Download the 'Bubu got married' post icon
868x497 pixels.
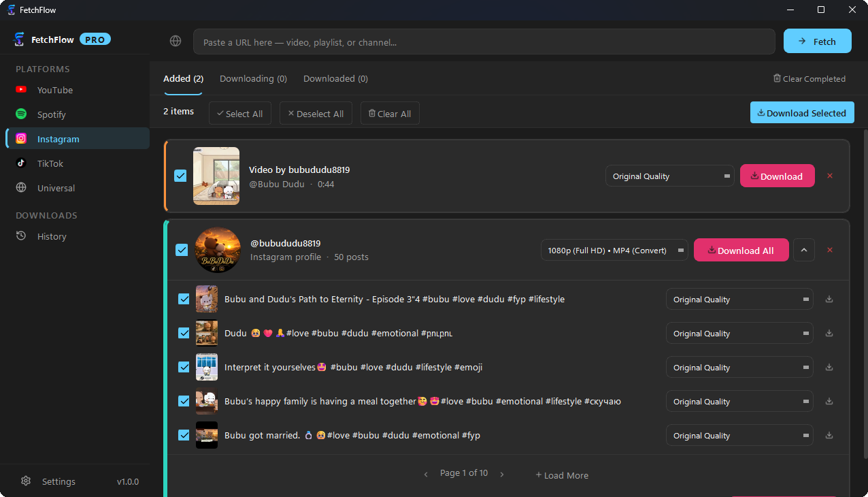point(829,435)
